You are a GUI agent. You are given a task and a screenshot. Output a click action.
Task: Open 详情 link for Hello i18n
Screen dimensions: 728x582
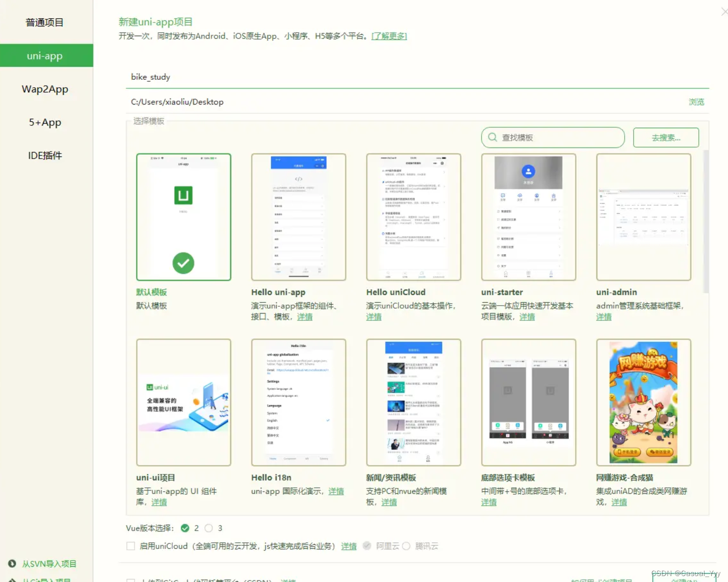coord(336,491)
